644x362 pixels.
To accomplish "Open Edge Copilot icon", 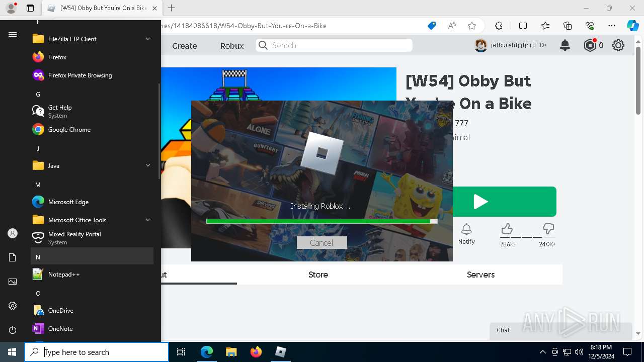I will [x=632, y=26].
